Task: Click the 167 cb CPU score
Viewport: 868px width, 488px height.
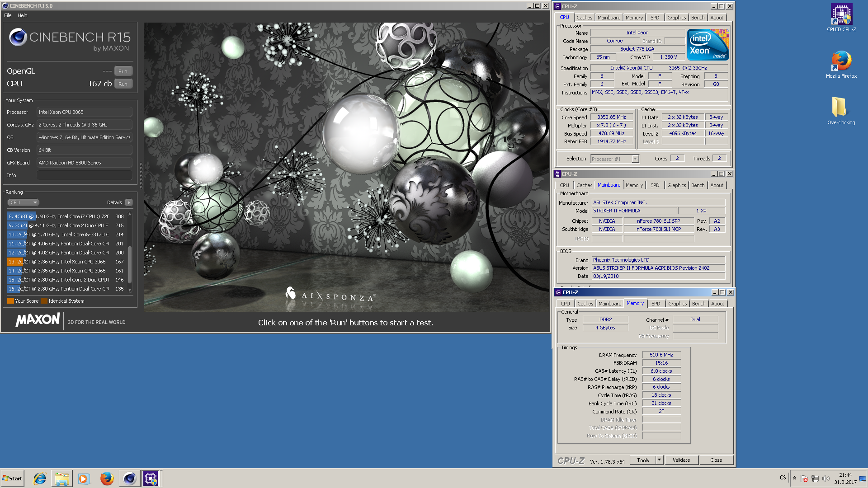Action: tap(100, 84)
